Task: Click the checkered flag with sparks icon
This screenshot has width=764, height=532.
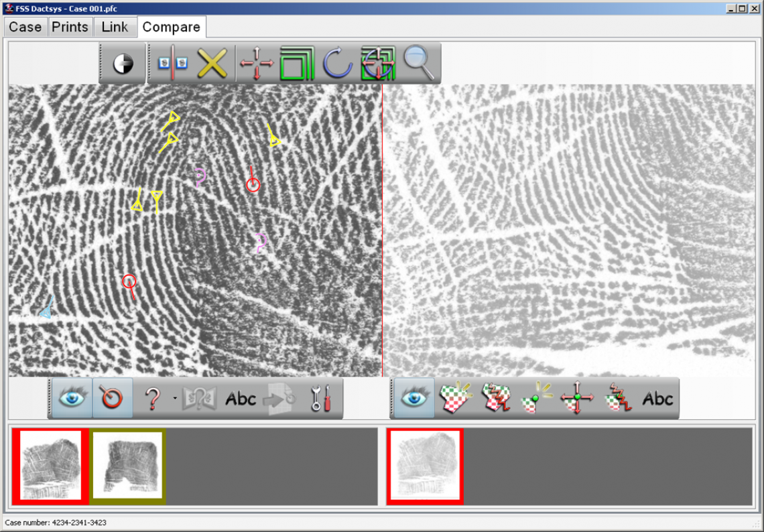Action: coord(454,398)
